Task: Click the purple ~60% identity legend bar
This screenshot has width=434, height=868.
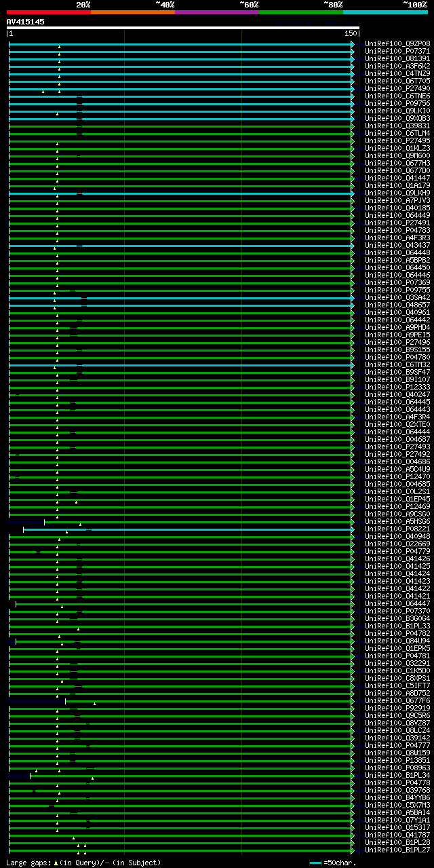Action: click(216, 12)
